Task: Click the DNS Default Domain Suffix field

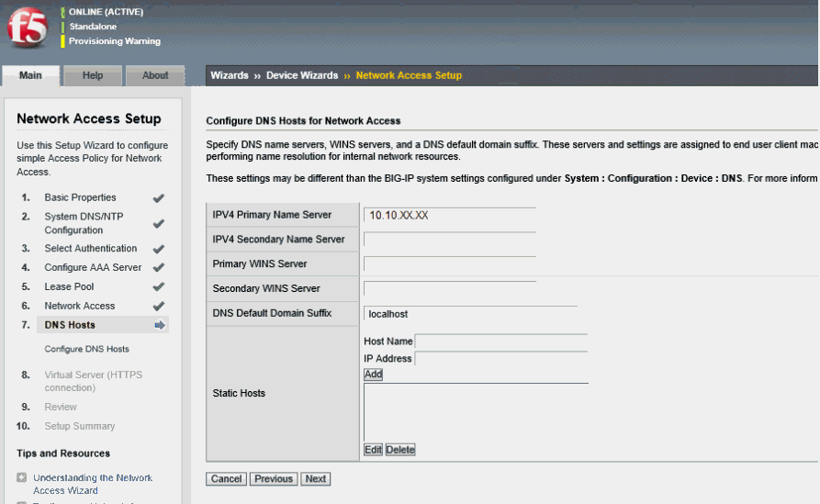Action: coord(469,314)
